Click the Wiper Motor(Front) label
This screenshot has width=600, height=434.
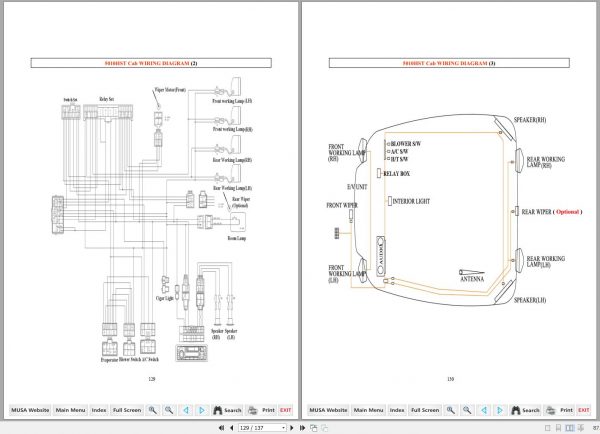pos(170,90)
